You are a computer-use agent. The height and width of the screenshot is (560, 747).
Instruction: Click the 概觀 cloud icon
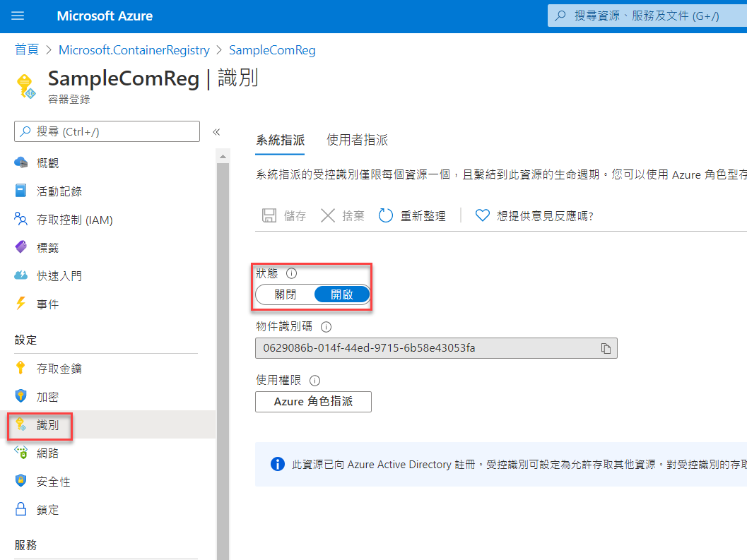coord(21,163)
